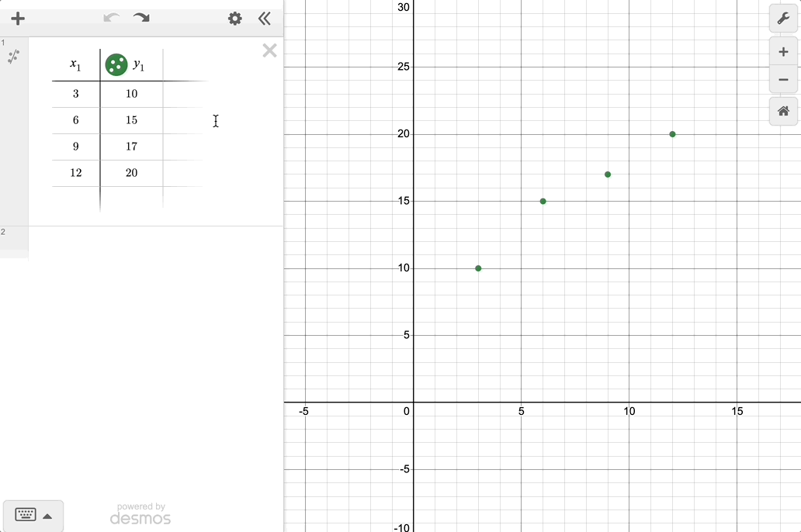Select table cell containing x value 3
Image resolution: width=801 pixels, height=532 pixels.
pos(76,94)
